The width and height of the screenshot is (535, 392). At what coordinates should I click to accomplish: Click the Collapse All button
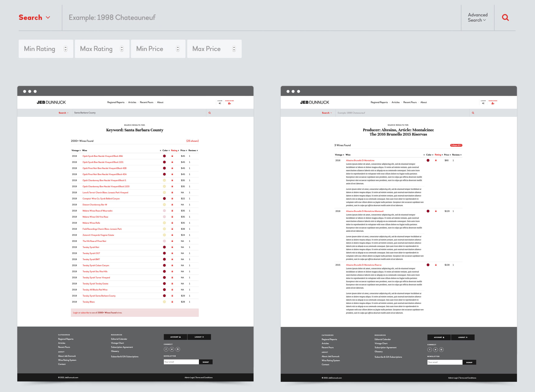(x=456, y=145)
